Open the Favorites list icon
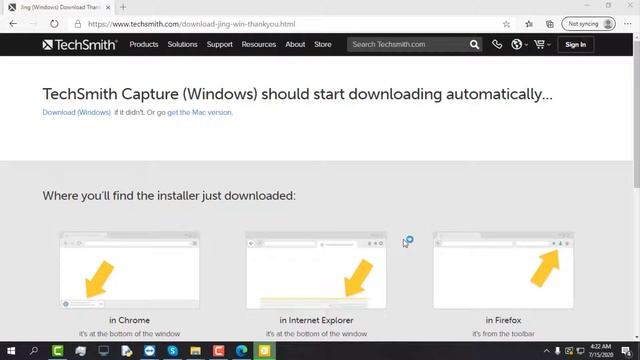The height and width of the screenshot is (360, 640). pyautogui.click(x=529, y=24)
